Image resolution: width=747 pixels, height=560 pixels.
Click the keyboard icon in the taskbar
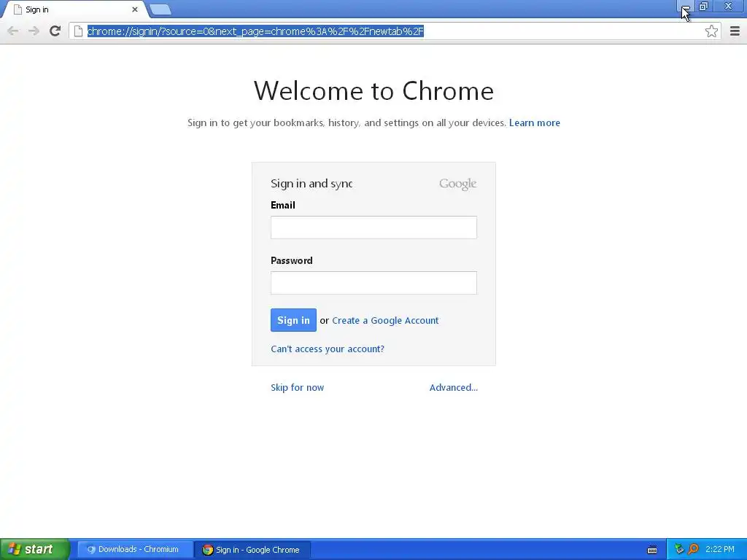pos(652,550)
